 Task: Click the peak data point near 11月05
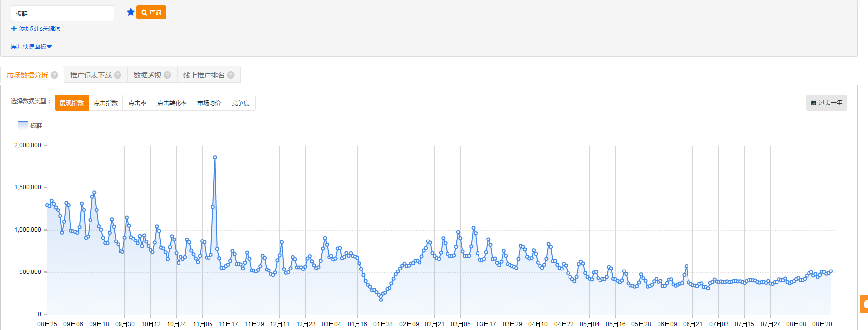pyautogui.click(x=215, y=158)
